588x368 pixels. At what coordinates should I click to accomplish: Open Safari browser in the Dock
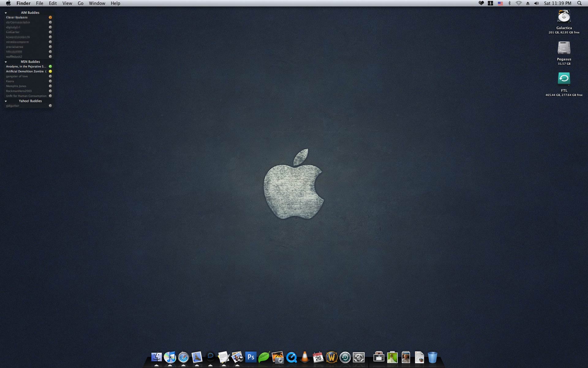[x=183, y=357]
